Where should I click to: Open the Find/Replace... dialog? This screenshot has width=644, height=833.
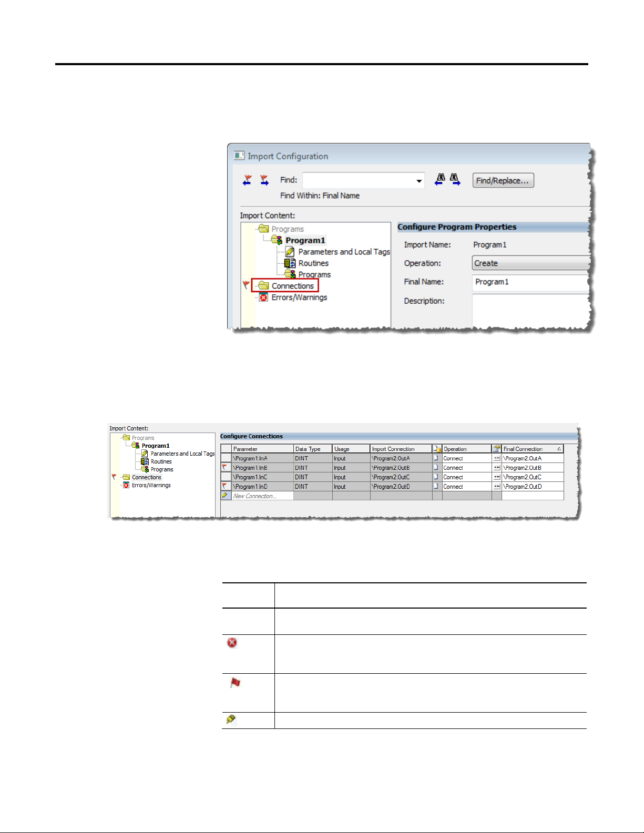(503, 180)
